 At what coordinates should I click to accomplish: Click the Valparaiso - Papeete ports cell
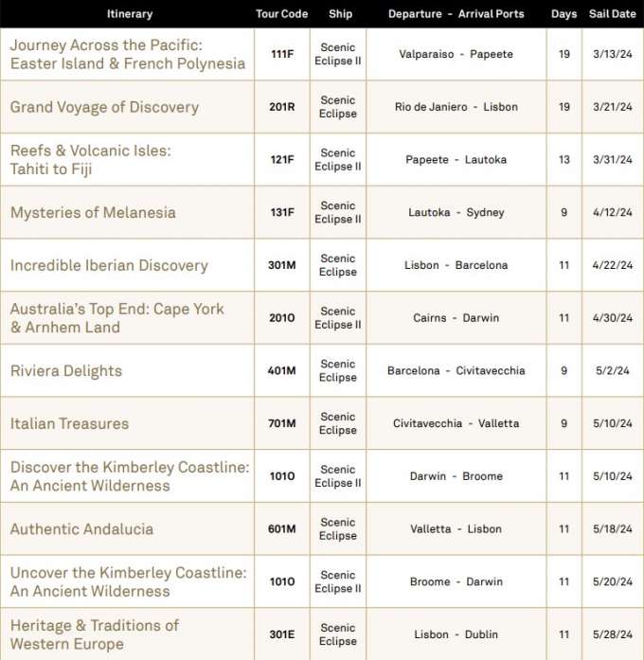456,54
